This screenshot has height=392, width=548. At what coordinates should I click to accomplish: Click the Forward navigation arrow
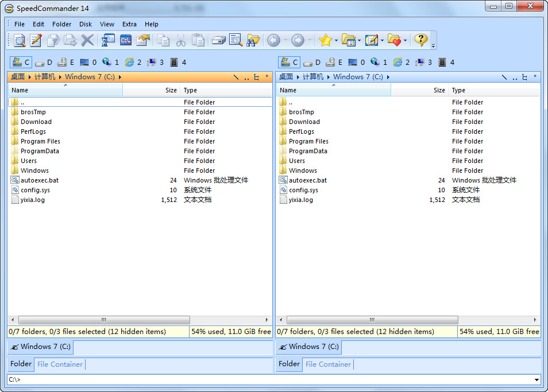click(x=298, y=40)
